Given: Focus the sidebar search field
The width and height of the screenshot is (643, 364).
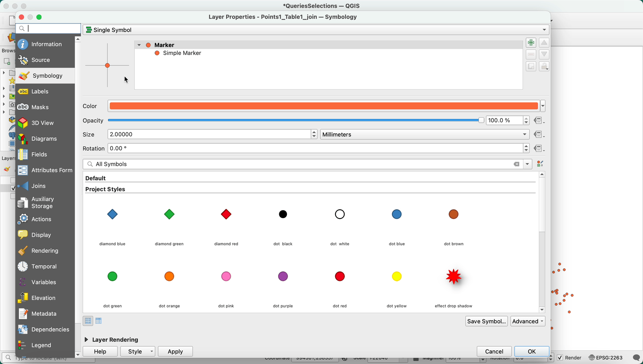Looking at the screenshot, I should pyautogui.click(x=48, y=29).
